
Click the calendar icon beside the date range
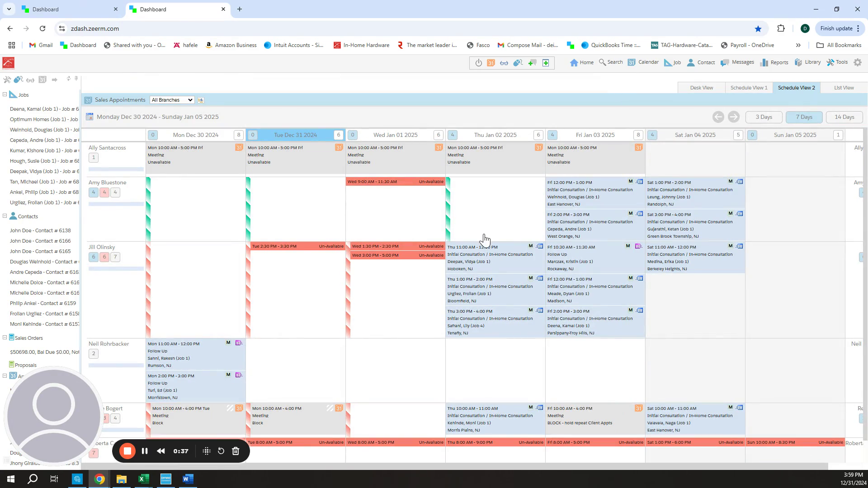tap(90, 117)
